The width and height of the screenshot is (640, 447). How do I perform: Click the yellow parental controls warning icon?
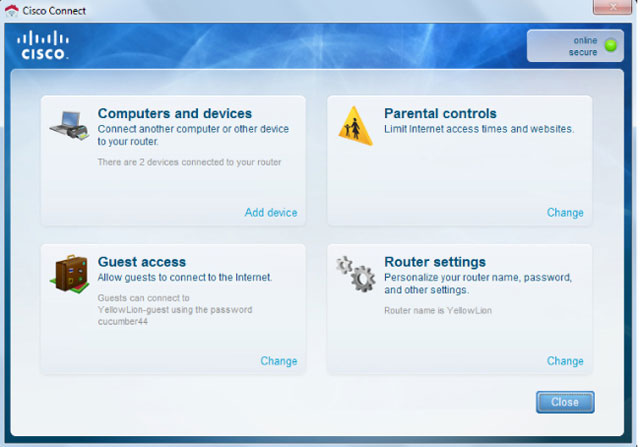[x=356, y=126]
